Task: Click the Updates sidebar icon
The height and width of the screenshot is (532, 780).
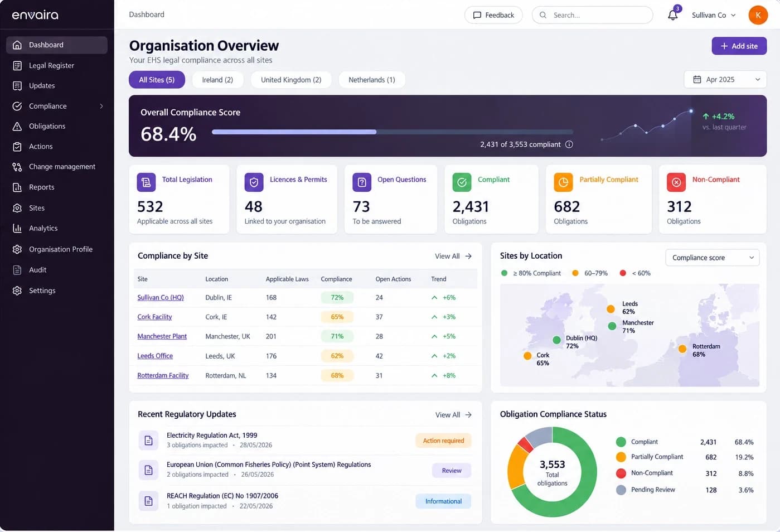Action: pyautogui.click(x=17, y=86)
